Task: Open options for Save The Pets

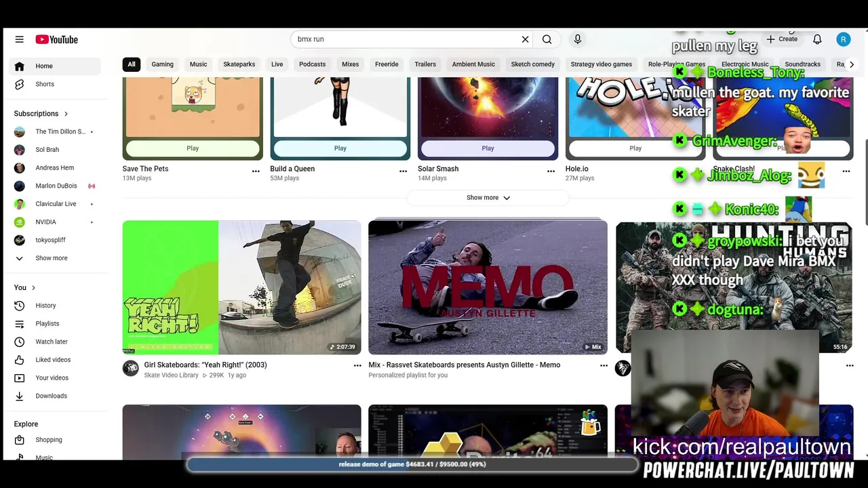Action: coord(256,171)
